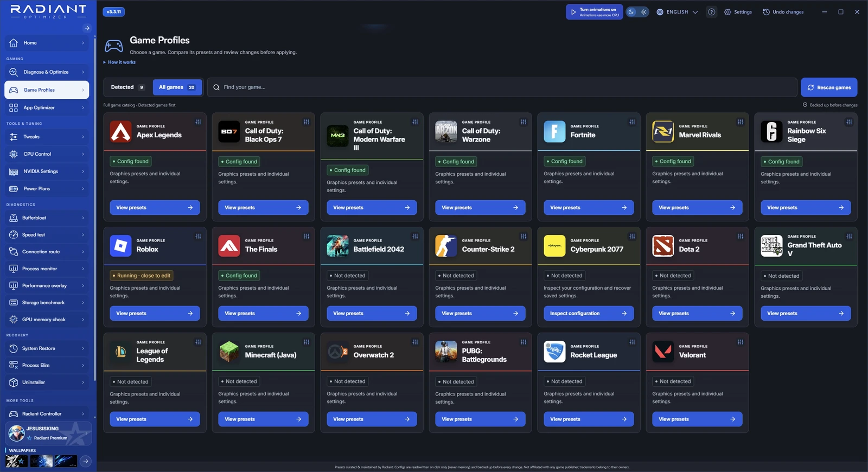Click the language globe icon
The height and width of the screenshot is (472, 868).
pos(660,12)
